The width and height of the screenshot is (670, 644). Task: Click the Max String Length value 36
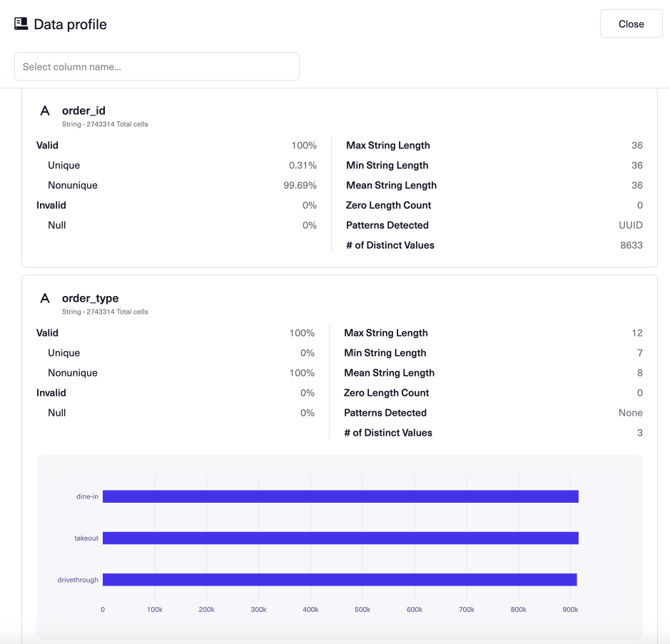coord(639,145)
